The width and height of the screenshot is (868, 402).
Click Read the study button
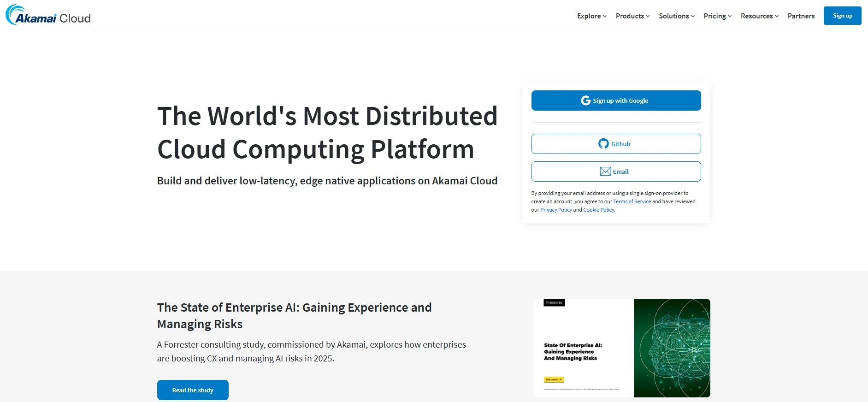tap(193, 390)
